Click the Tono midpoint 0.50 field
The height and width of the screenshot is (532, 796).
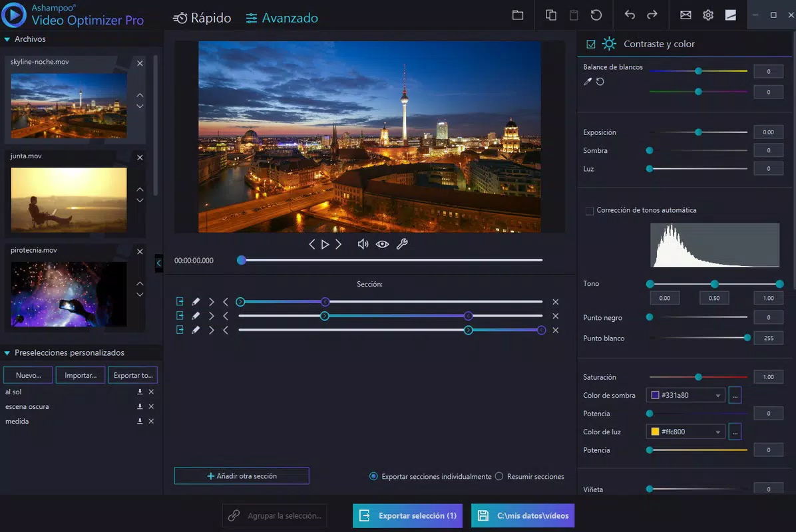pyautogui.click(x=714, y=298)
